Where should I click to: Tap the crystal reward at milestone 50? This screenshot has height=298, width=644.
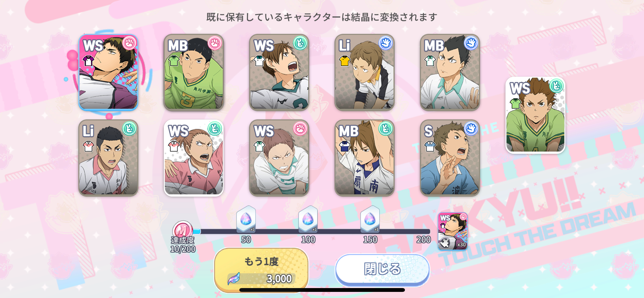point(246,220)
